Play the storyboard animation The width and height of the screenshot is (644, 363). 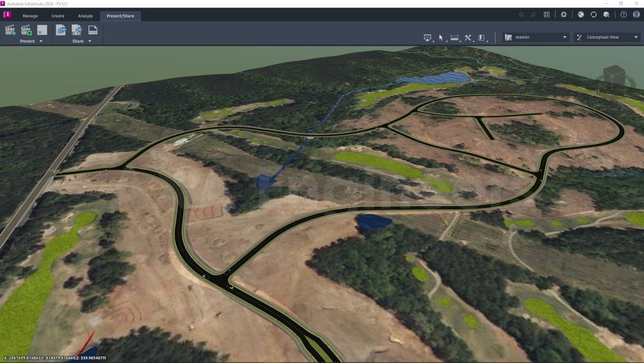[x=26, y=30]
